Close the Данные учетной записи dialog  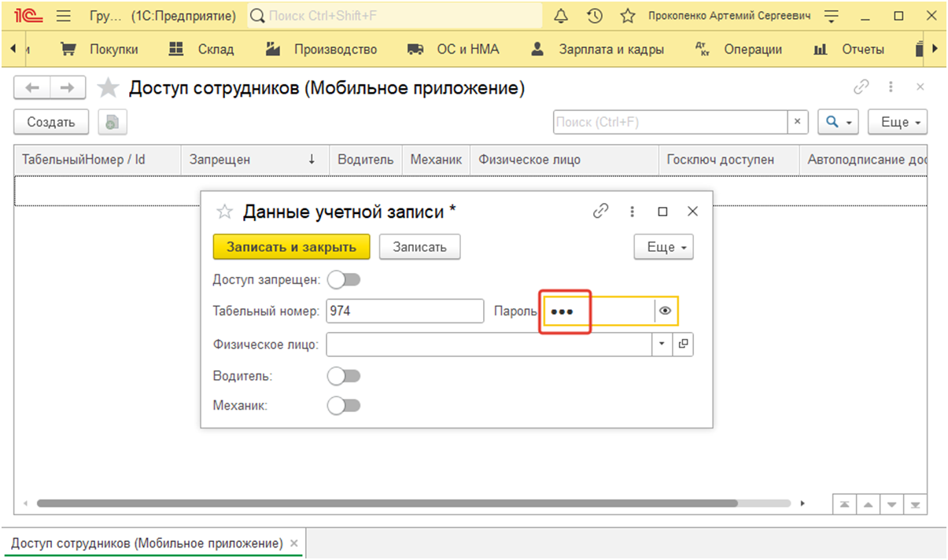(692, 211)
